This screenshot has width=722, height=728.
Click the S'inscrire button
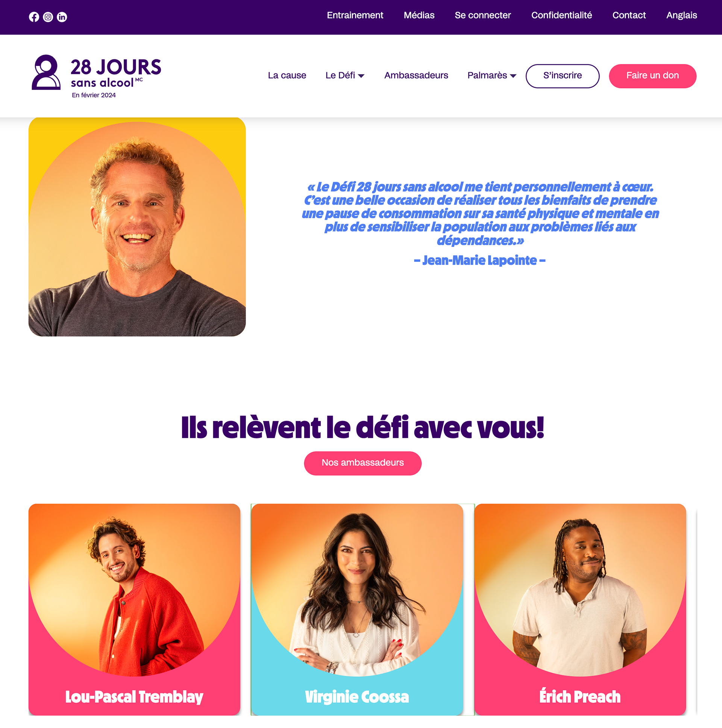click(x=562, y=76)
